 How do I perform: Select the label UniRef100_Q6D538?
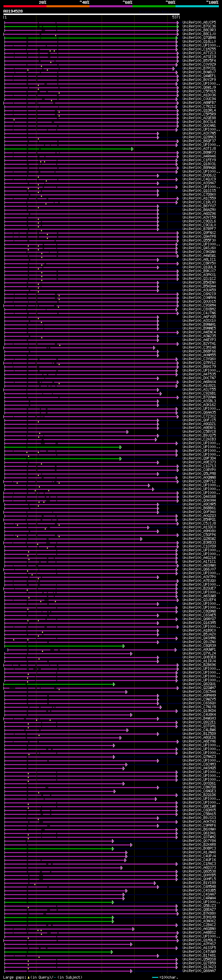pyautogui.click(x=199, y=872)
